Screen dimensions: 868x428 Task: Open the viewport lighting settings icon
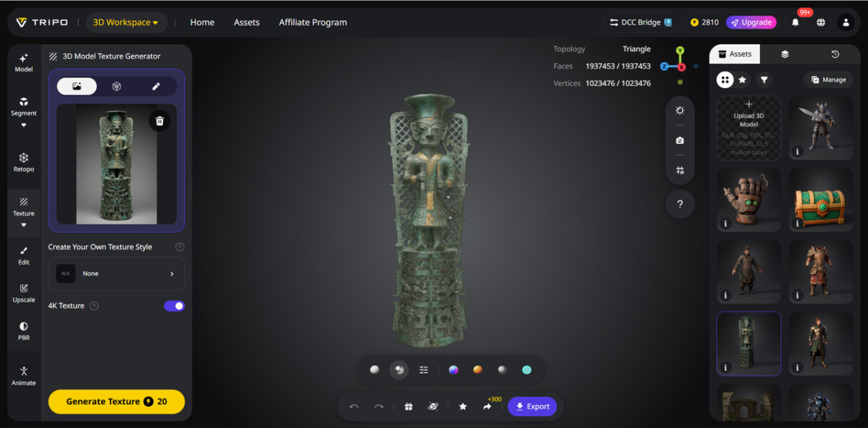[679, 111]
